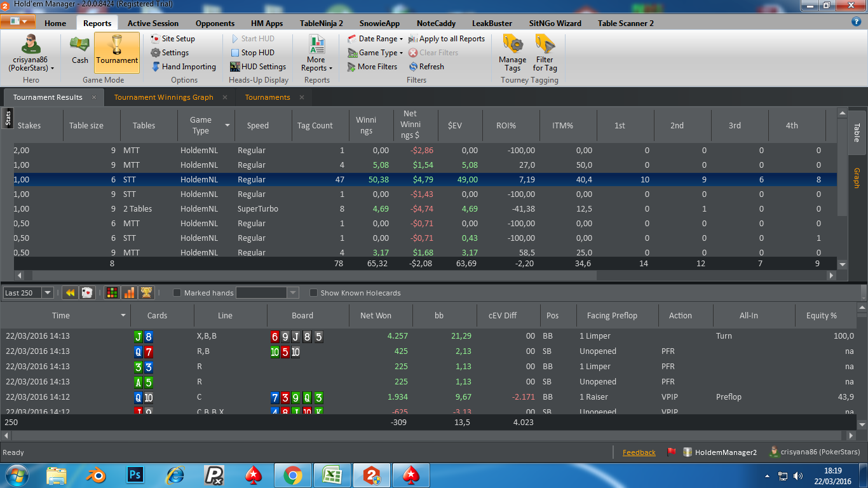Open HM Apps tab
The height and width of the screenshot is (488, 868).
click(x=267, y=23)
